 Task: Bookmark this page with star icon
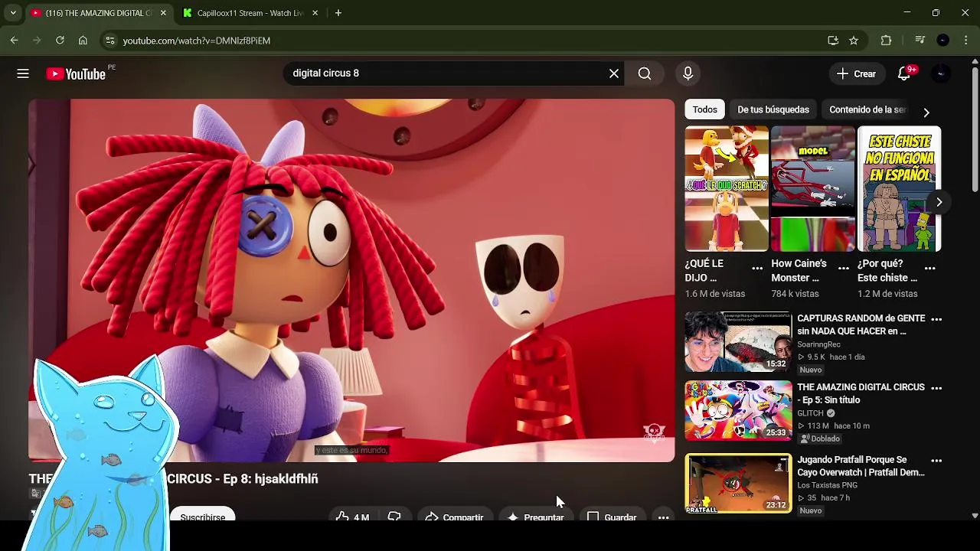click(854, 41)
